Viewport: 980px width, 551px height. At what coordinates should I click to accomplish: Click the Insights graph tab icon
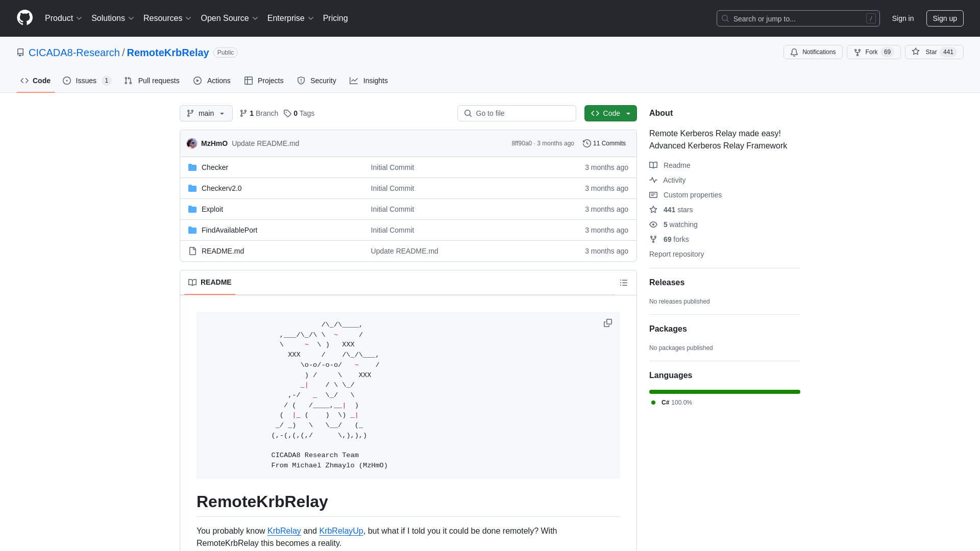pos(354,81)
